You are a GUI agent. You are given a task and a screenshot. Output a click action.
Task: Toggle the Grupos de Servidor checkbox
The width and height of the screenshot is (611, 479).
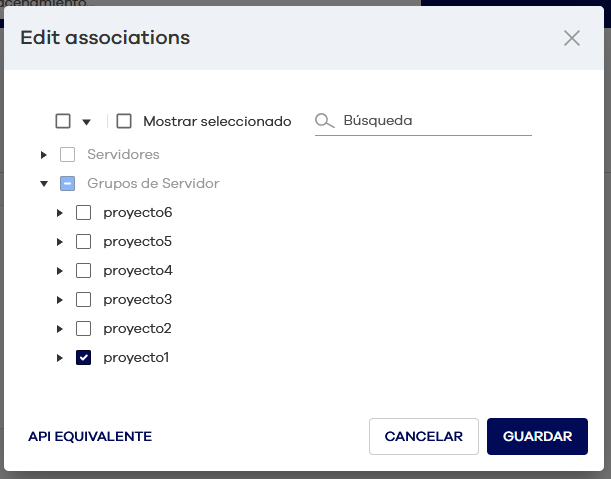pyautogui.click(x=67, y=183)
